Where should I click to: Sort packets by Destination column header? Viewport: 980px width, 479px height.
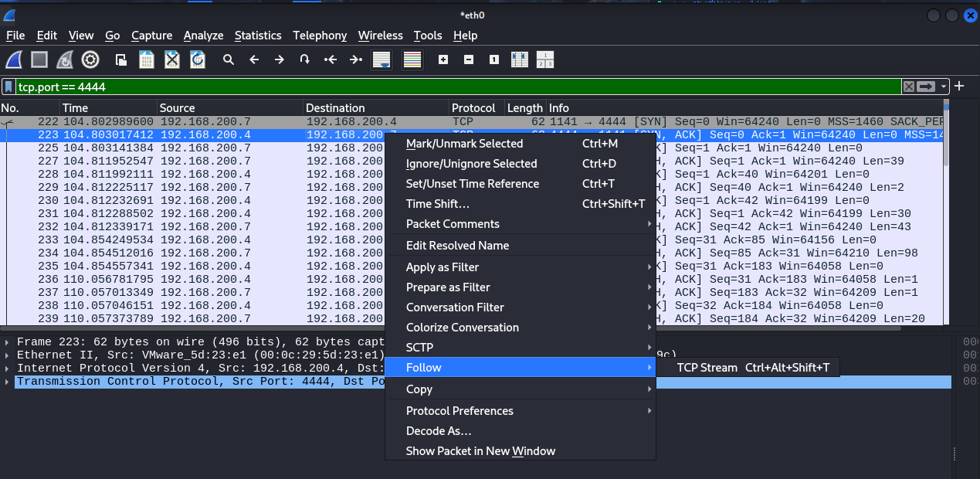pyautogui.click(x=376, y=108)
